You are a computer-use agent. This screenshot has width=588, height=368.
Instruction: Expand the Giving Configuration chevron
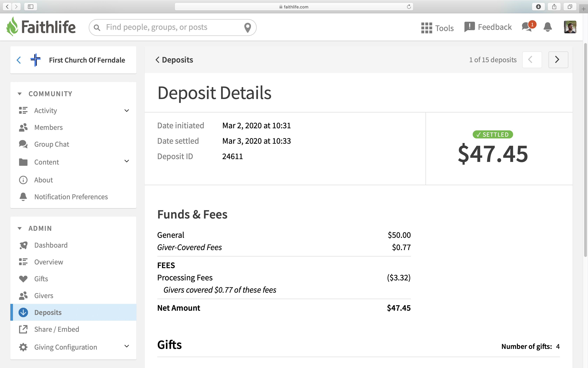127,346
